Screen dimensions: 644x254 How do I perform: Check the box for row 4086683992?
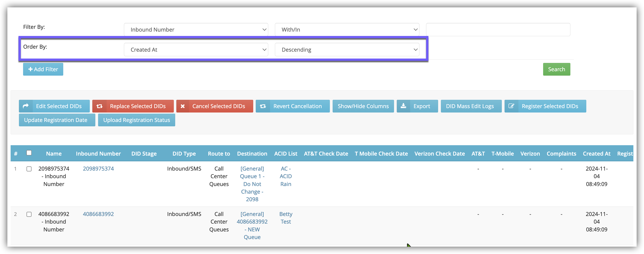coord(29,214)
